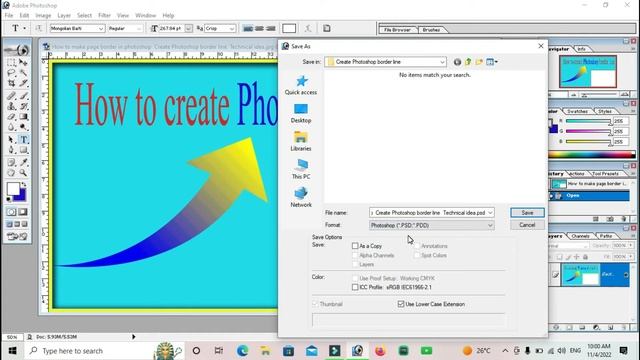This screenshot has height=360, width=640.
Task: Uncheck Use Lower Case Extension
Action: click(x=401, y=304)
